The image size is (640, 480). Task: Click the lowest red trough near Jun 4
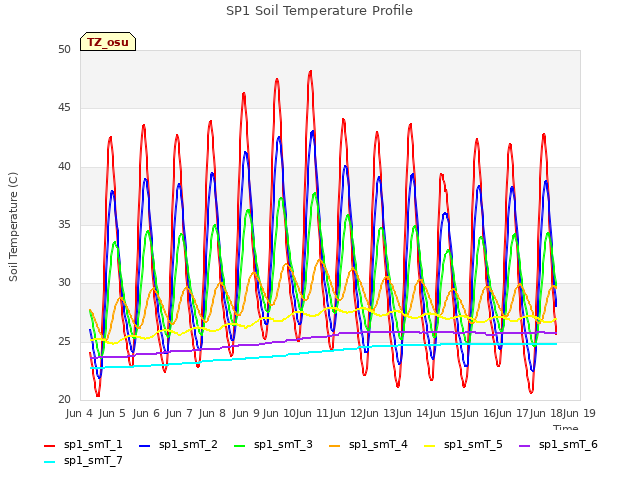98,395
